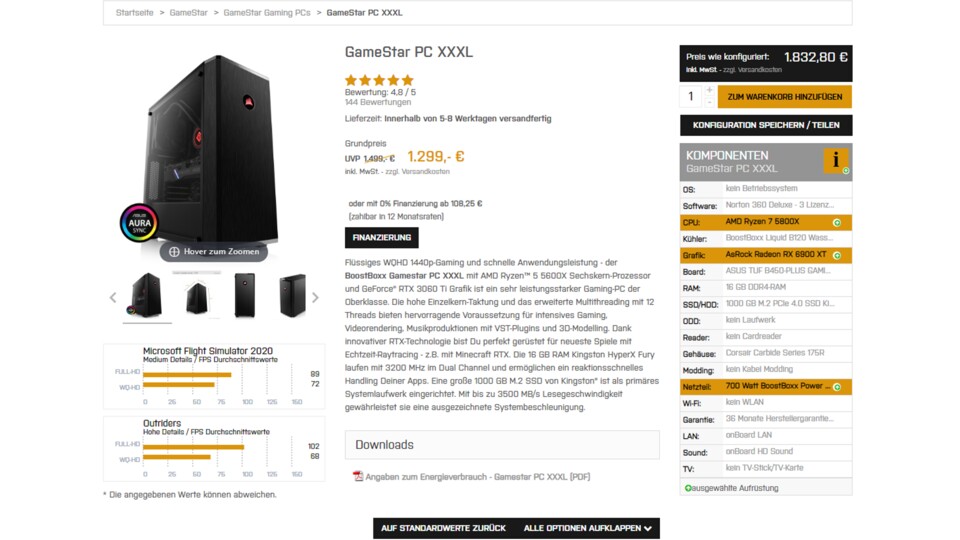Expand the SSD/HDD component row

click(x=766, y=304)
